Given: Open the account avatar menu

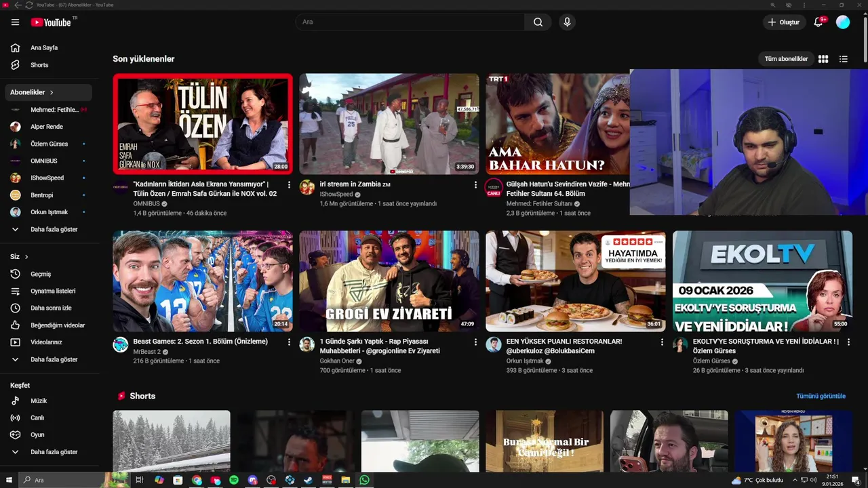Looking at the screenshot, I should click(843, 22).
